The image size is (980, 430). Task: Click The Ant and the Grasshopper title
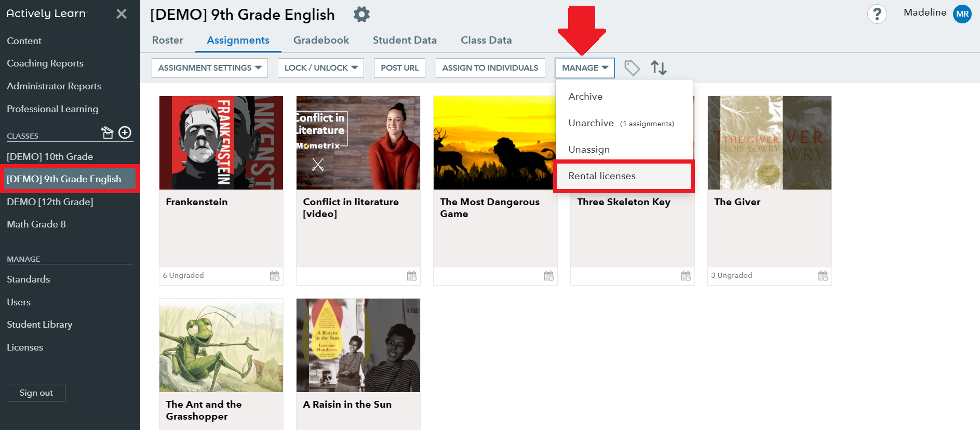click(204, 410)
